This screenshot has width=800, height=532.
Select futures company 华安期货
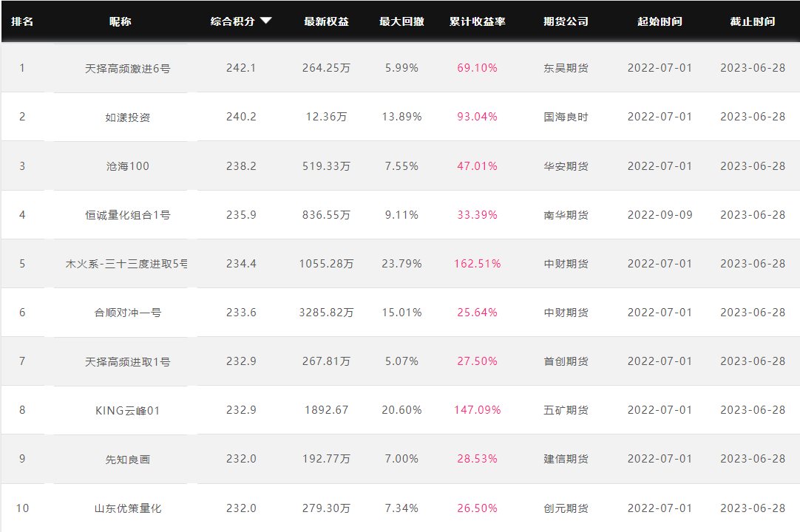[566, 166]
